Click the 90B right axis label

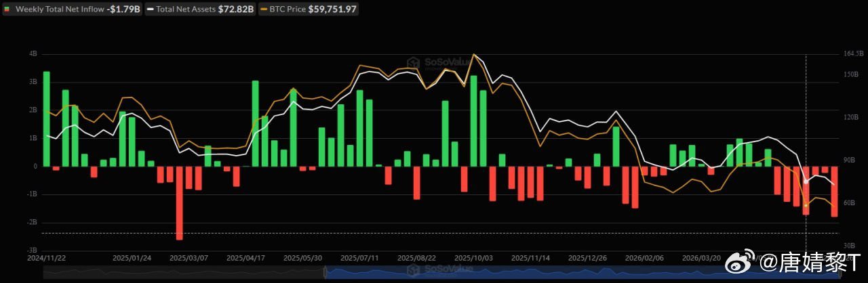click(x=849, y=160)
